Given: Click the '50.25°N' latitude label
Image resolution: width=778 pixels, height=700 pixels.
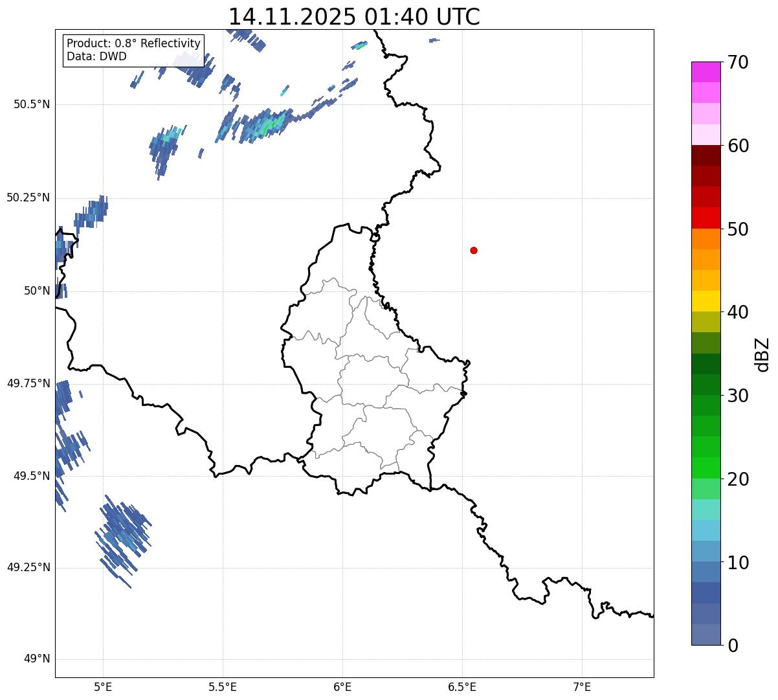Looking at the screenshot, I should click(x=28, y=198).
